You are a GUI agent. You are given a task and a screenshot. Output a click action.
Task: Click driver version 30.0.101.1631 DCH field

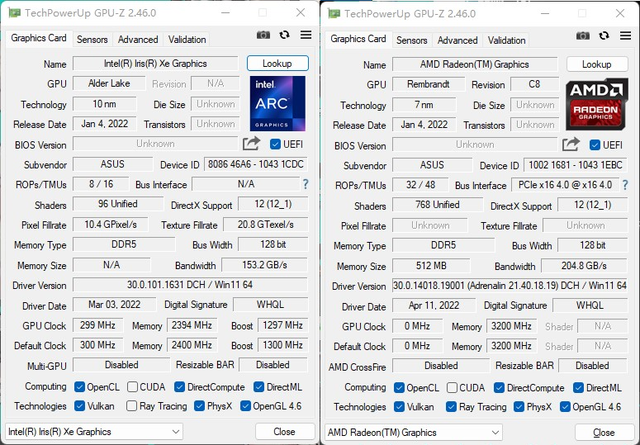(x=190, y=285)
